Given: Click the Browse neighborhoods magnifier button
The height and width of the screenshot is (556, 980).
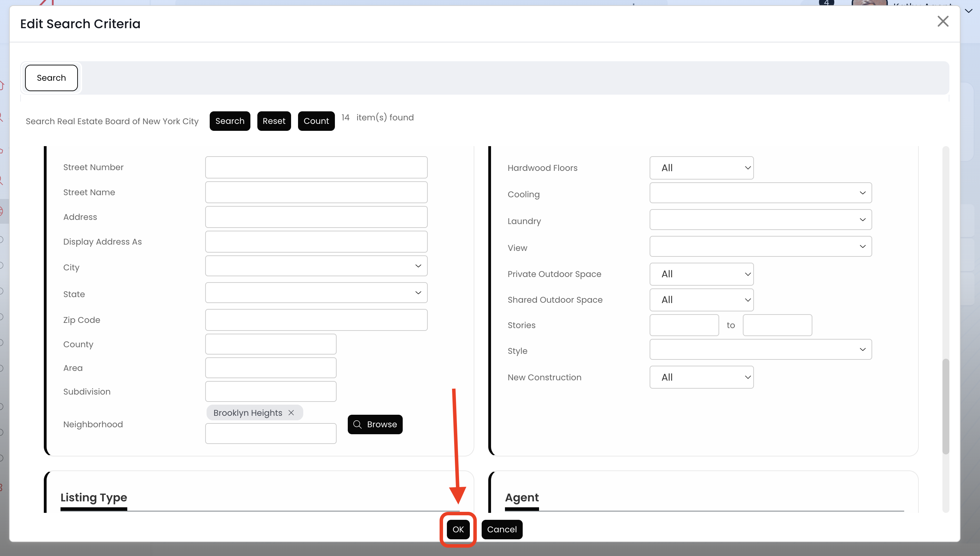Looking at the screenshot, I should (x=375, y=424).
